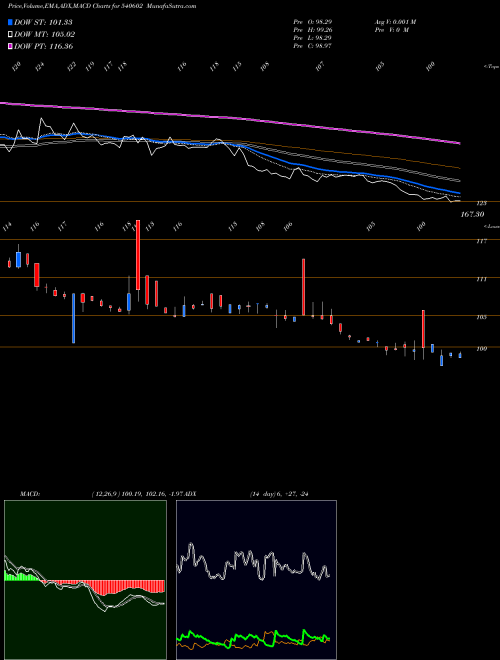Click the '117' price axis label

tap(482, 241)
